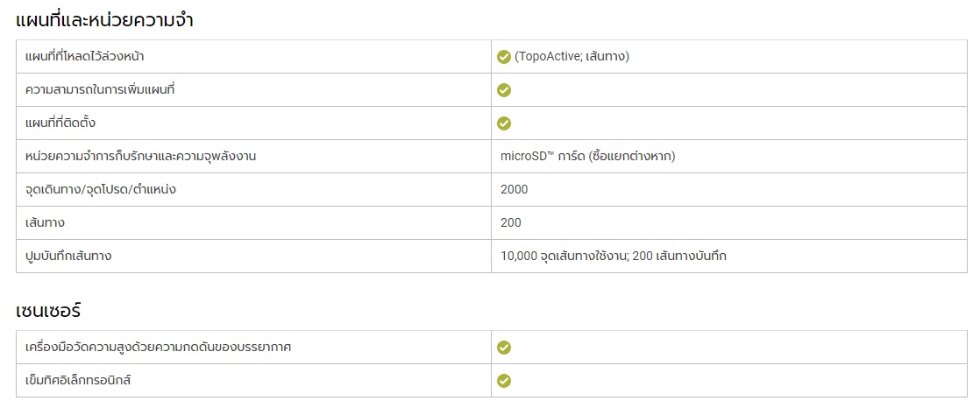This screenshot has height=408, width=980.
Task: Click the ปูมบันทึกเส้นทาง label
Action: click(x=68, y=256)
